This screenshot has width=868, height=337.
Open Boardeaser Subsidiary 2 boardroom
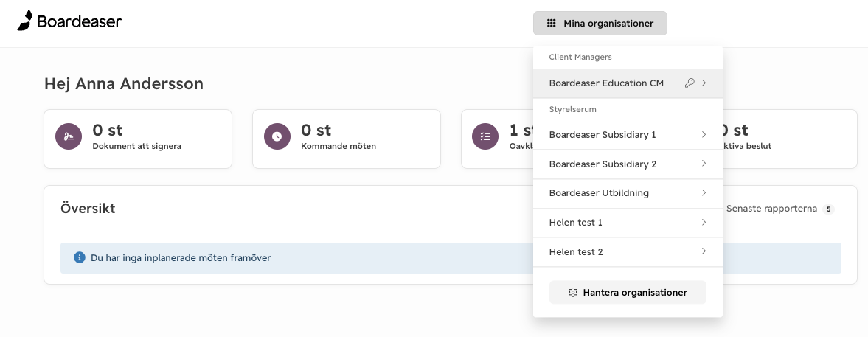pos(628,164)
